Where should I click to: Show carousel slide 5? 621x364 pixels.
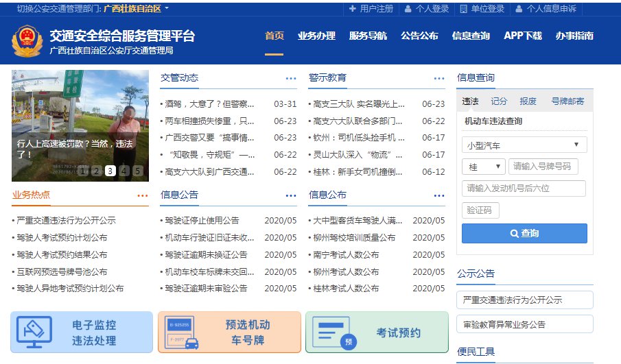coord(137,171)
